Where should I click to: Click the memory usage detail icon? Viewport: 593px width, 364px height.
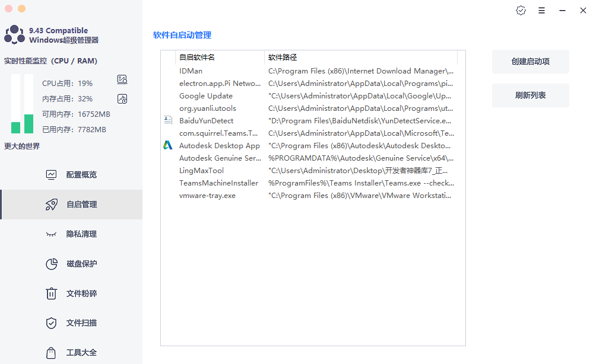pyautogui.click(x=122, y=98)
